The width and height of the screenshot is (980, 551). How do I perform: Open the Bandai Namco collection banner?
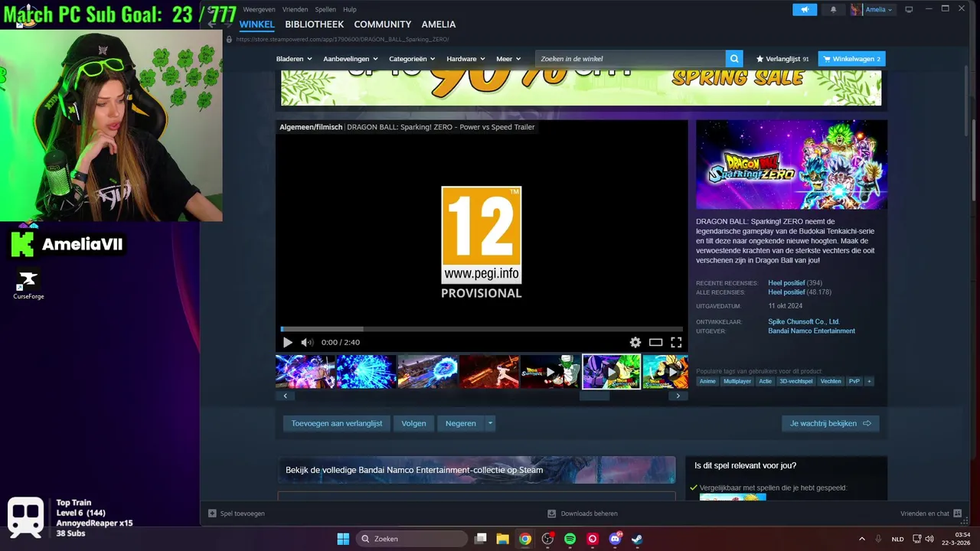[476, 470]
